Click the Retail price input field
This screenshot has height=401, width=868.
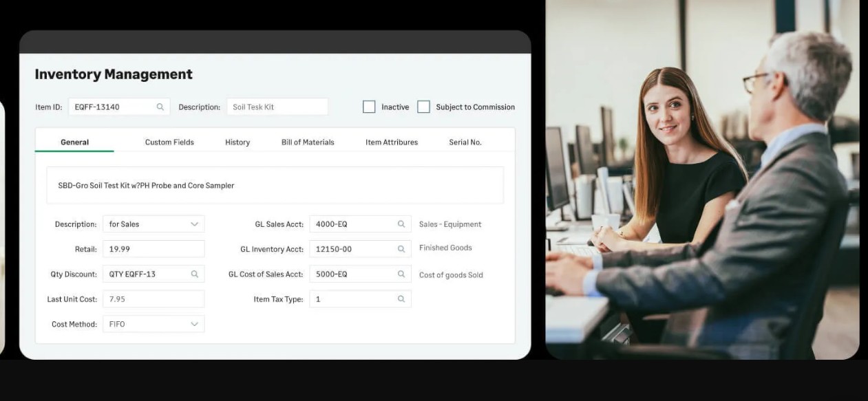153,249
